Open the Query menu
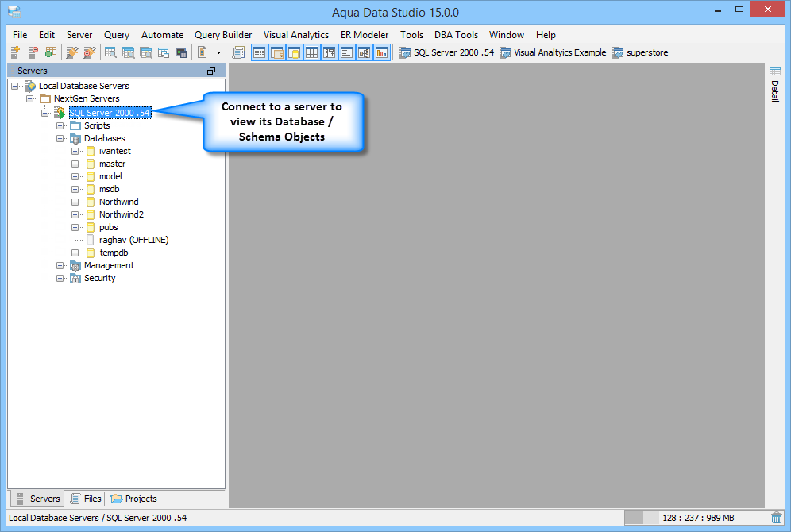The image size is (791, 532). click(117, 35)
